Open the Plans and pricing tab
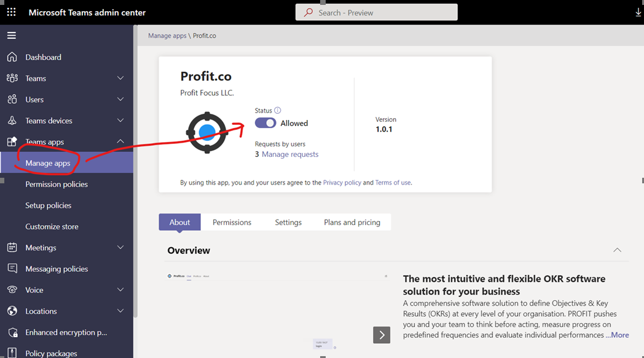The image size is (644, 358). [x=352, y=222]
